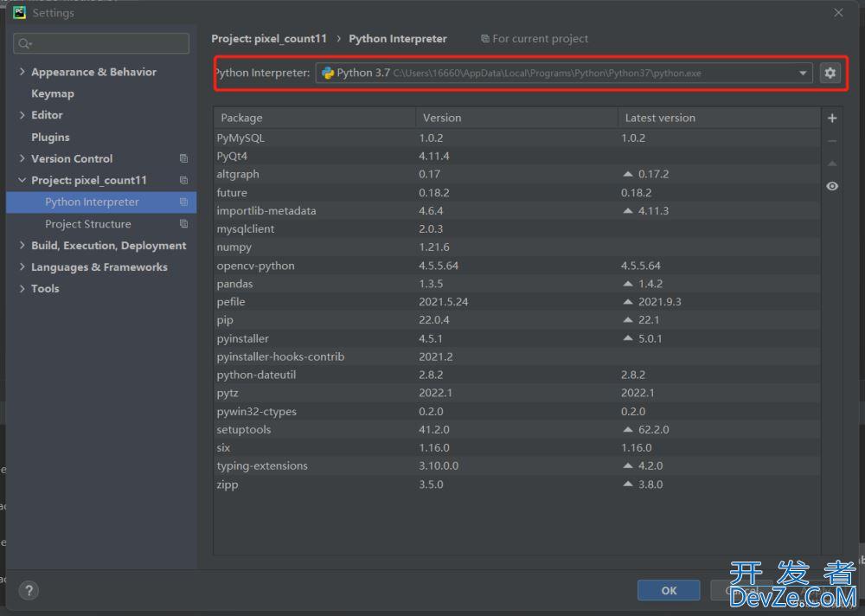Expand the Editor section
This screenshot has height=616, width=865.
click(x=22, y=115)
